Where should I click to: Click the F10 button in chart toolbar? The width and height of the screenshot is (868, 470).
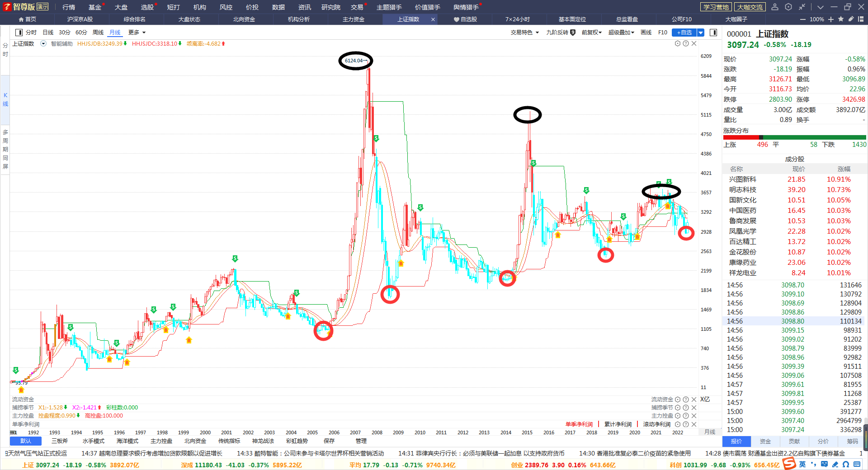tap(663, 33)
